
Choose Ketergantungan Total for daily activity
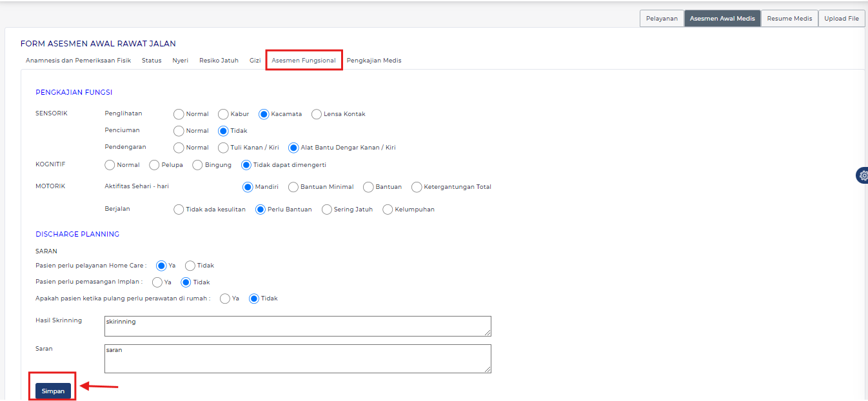(x=417, y=187)
